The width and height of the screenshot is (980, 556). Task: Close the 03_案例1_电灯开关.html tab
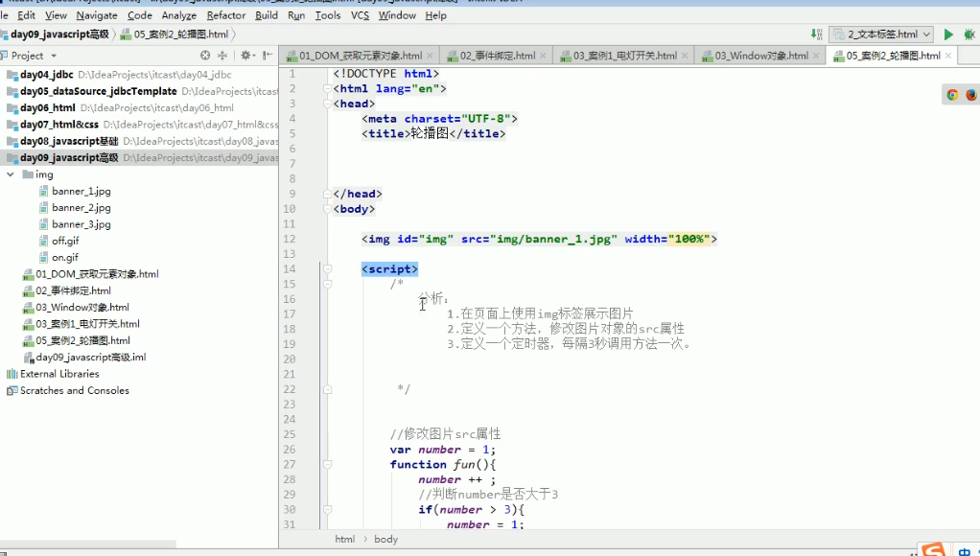[685, 57]
